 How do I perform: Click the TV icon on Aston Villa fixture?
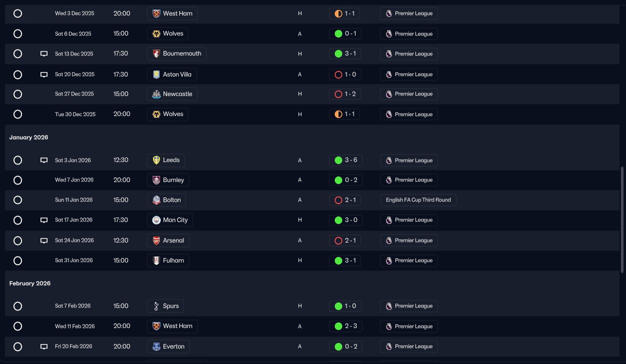(x=44, y=74)
